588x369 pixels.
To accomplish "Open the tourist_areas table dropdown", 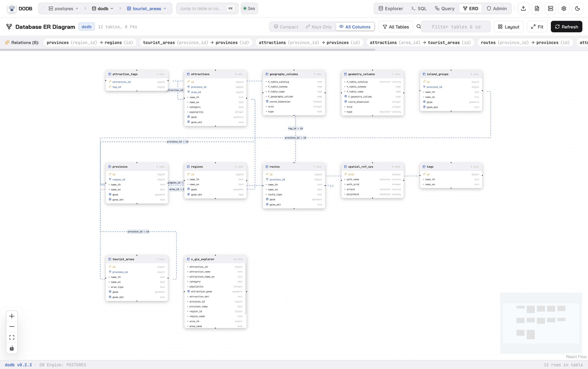I will tap(147, 9).
